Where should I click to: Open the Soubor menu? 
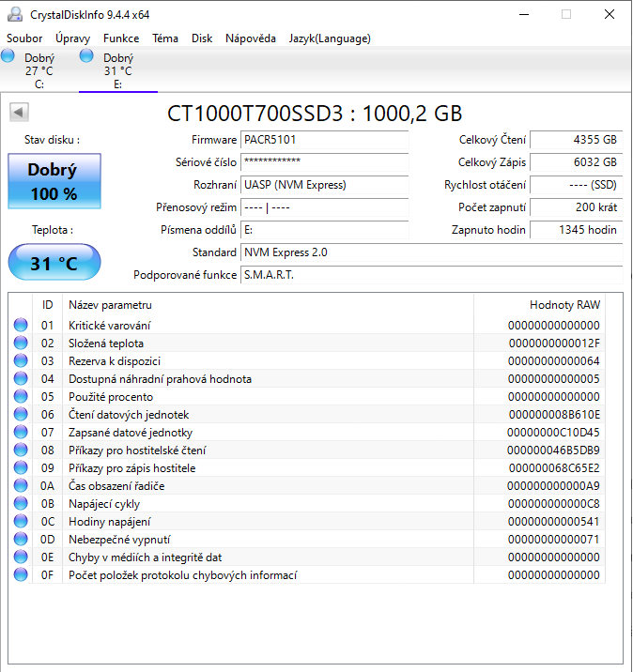(24, 38)
